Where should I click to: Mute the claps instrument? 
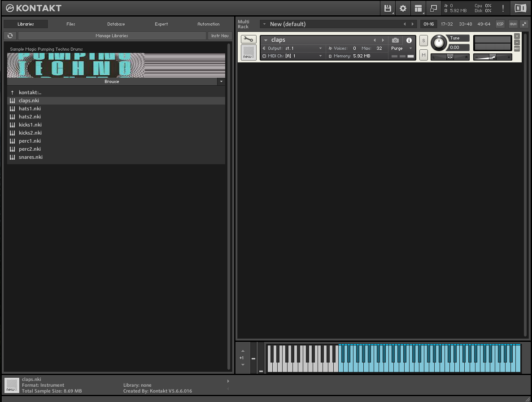click(423, 55)
